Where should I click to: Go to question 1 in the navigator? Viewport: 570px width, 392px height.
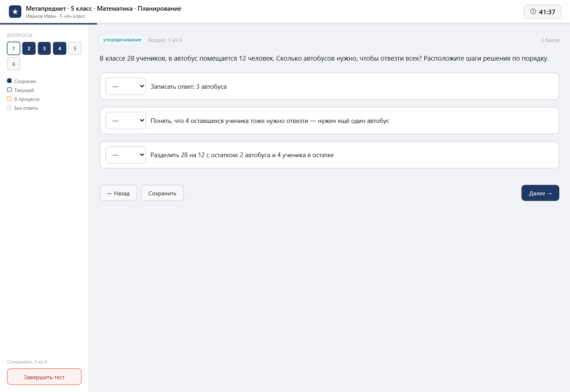14,48
